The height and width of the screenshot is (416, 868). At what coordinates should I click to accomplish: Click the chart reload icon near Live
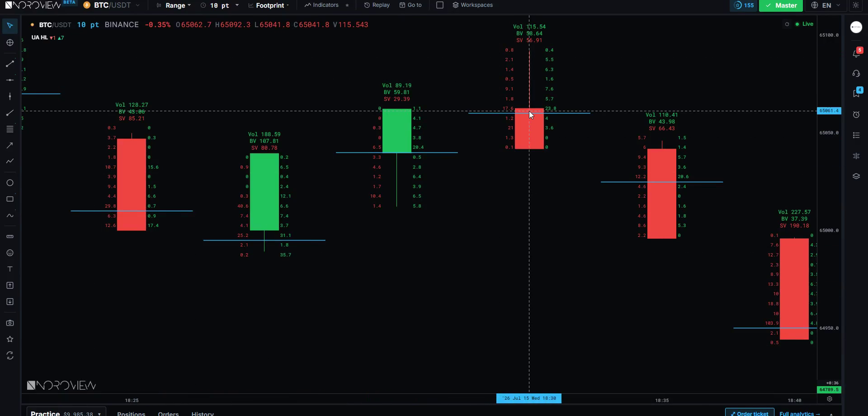click(787, 24)
